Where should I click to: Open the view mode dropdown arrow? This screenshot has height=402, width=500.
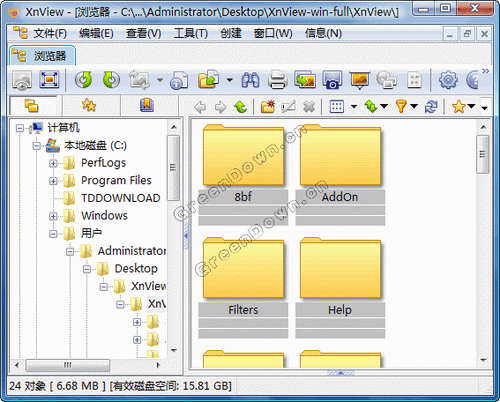tap(354, 107)
